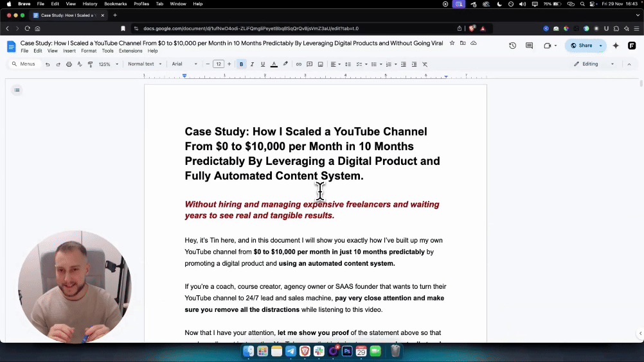Open the Docs File menu

[x=24, y=51]
